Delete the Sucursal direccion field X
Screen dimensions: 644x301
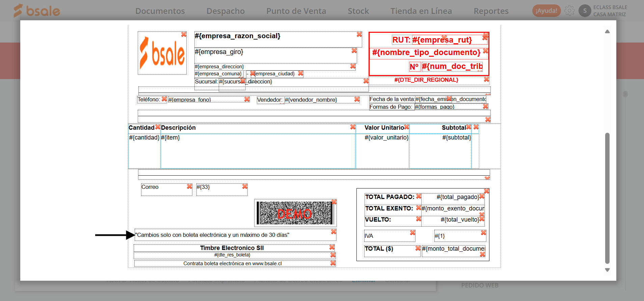[366, 81]
